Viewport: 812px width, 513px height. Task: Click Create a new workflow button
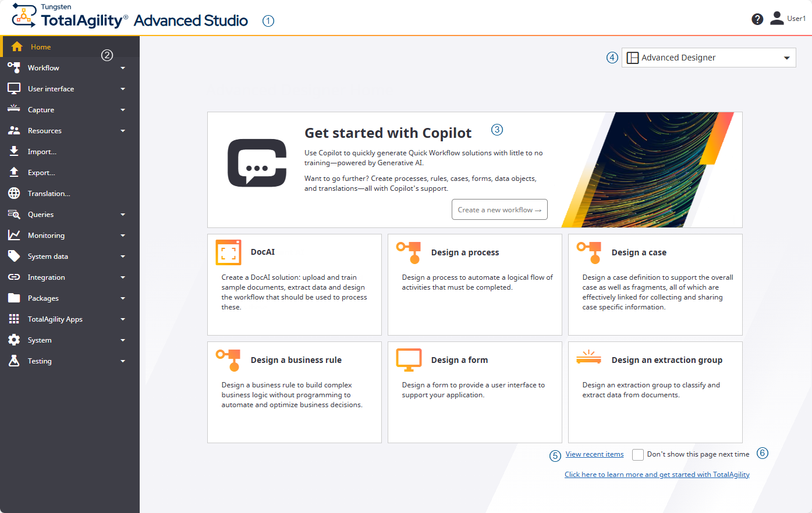[x=499, y=209]
